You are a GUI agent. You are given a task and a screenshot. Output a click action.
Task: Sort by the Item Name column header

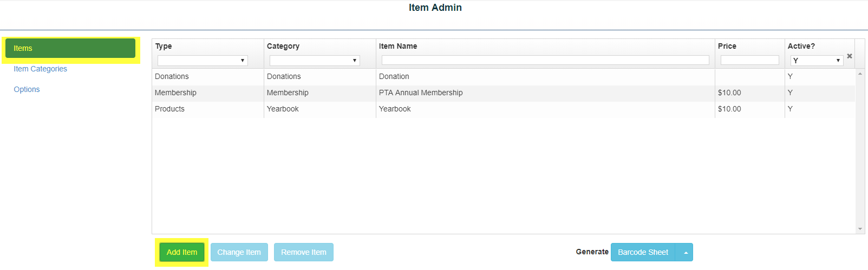398,46
